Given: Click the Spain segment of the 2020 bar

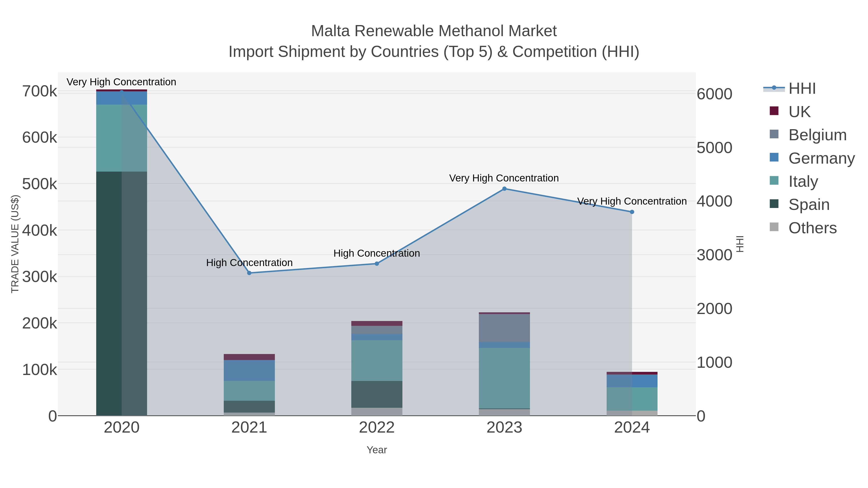Looking at the screenshot, I should 122,293.
